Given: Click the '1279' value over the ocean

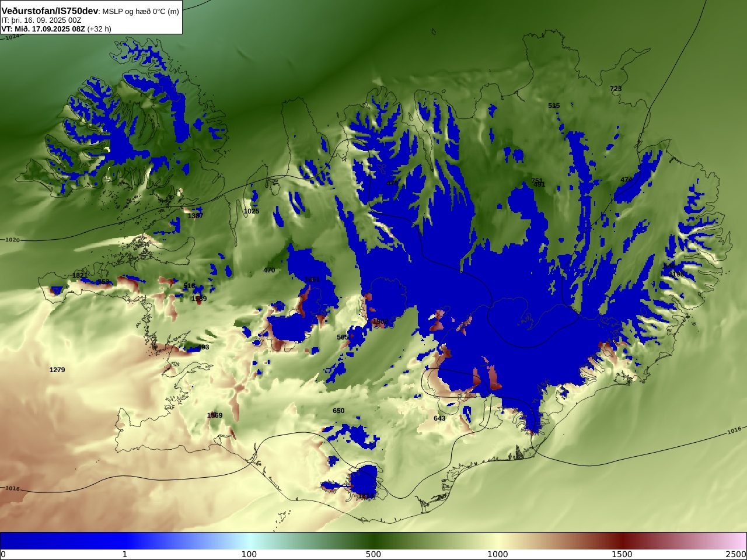Looking at the screenshot, I should [x=57, y=370].
